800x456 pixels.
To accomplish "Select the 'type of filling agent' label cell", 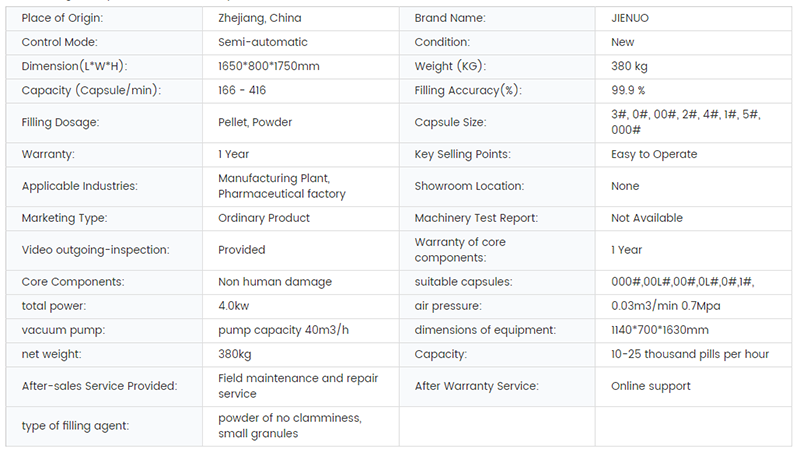I will coord(75,426).
